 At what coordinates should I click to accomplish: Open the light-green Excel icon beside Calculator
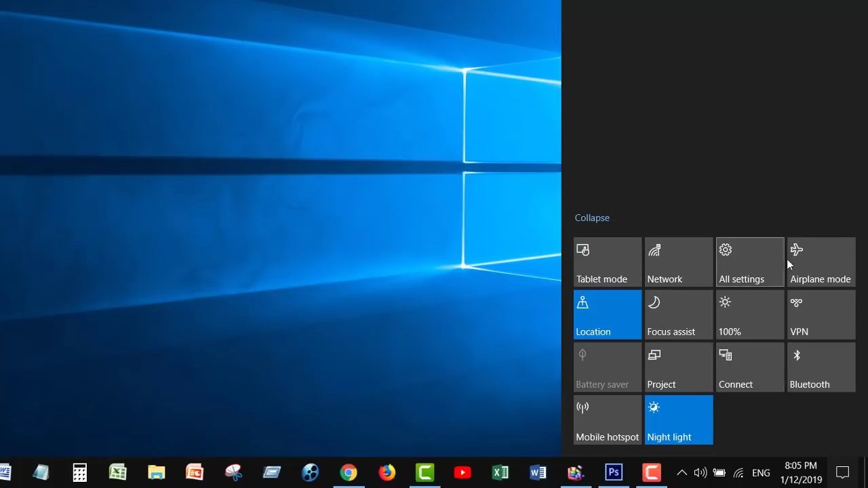[118, 472]
